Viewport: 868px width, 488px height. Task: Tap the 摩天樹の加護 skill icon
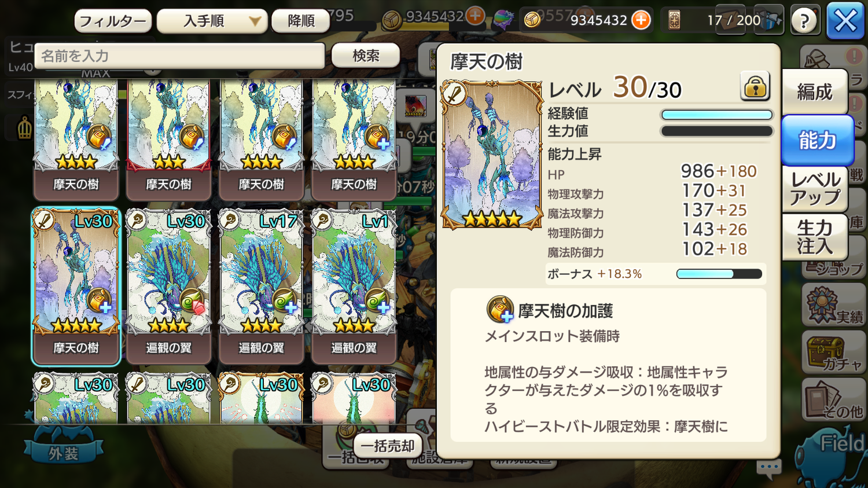pyautogui.click(x=500, y=309)
